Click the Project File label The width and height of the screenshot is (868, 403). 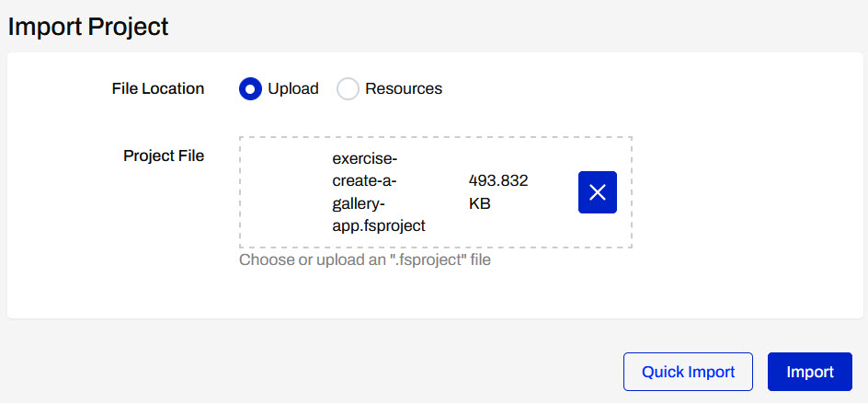click(164, 155)
